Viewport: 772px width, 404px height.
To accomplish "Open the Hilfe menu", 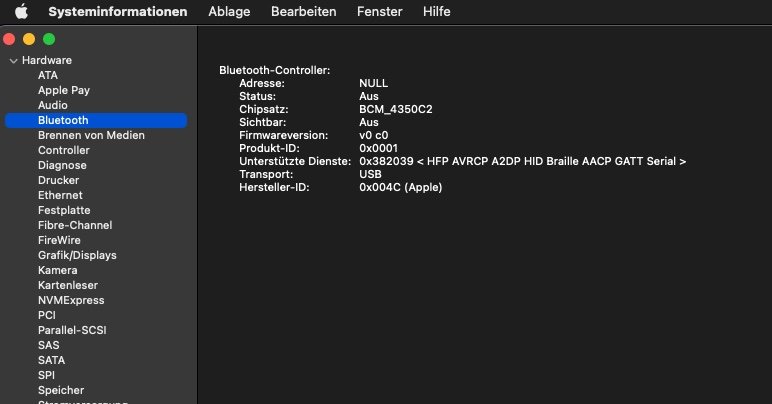I will point(437,12).
